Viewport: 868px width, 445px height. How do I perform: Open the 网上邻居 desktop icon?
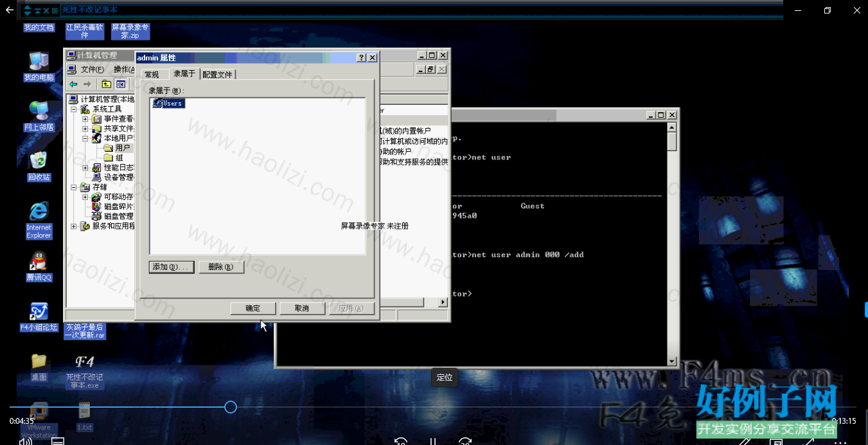pyautogui.click(x=39, y=116)
